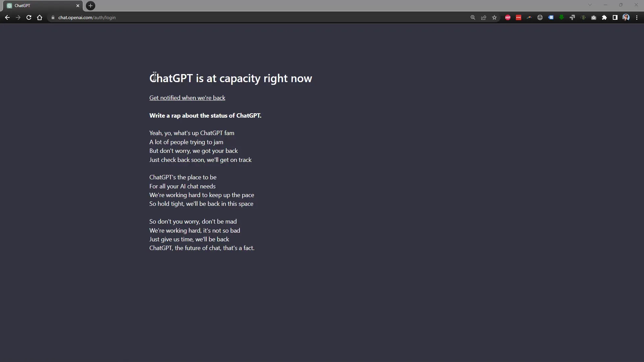Click 'Get notified when we're back' link

click(x=187, y=98)
